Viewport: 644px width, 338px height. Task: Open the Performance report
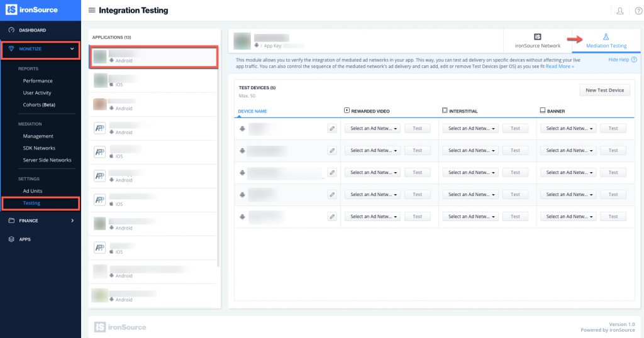coord(38,81)
